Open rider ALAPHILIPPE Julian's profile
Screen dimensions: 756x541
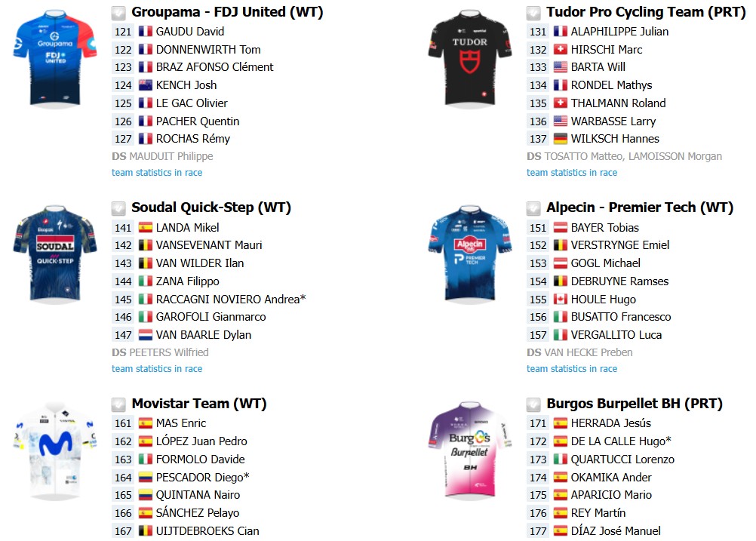click(x=619, y=32)
